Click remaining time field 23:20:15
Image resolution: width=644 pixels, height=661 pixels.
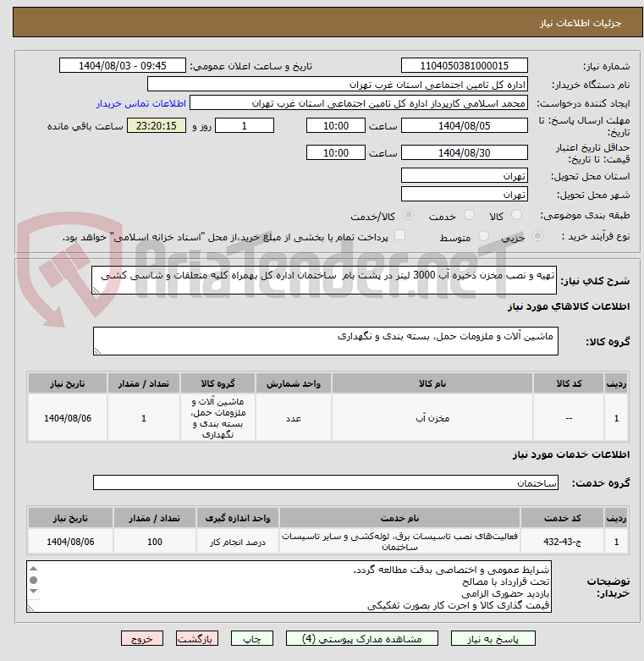(157, 125)
